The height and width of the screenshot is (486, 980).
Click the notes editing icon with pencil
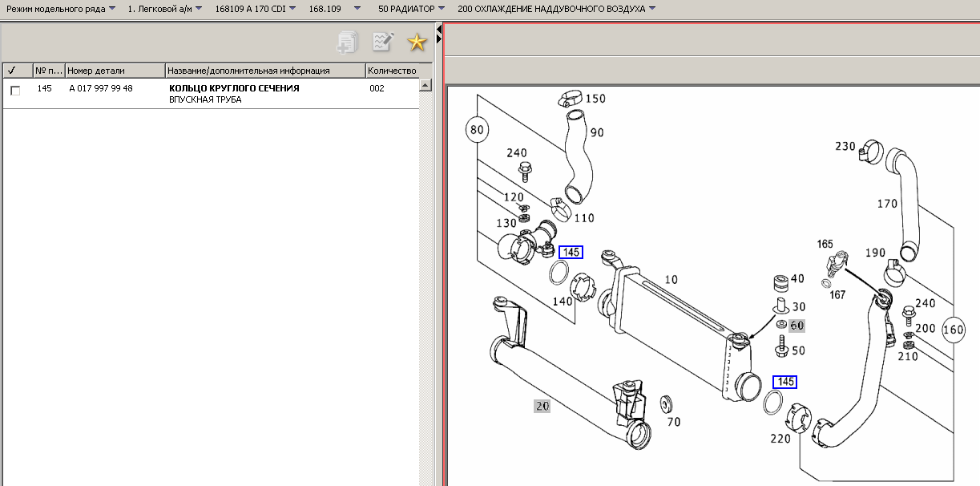pyautogui.click(x=383, y=43)
